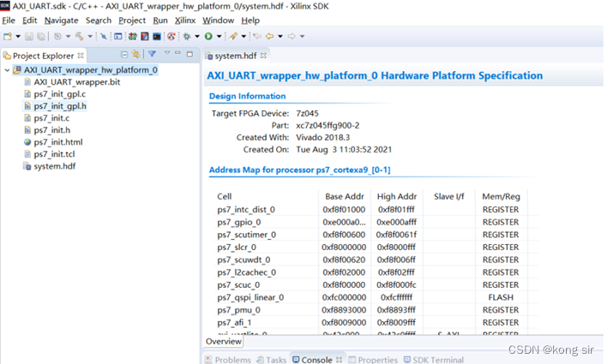Viewport: 607px width, 364px height.
Task: Select the Overview tab in system.hdf editor
Action: click(x=224, y=341)
